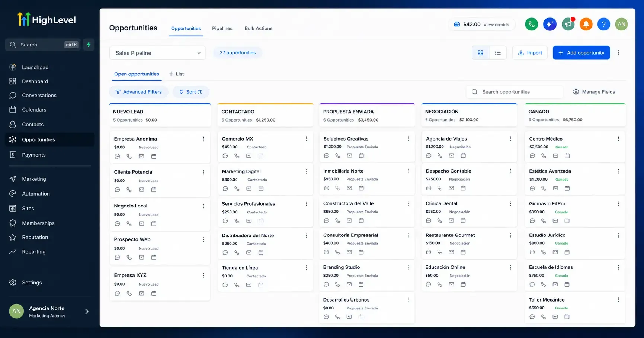Viewport: 644px width, 338px height.
Task: Click email icon on Desarrollos Urbanos card
Action: [x=349, y=317]
